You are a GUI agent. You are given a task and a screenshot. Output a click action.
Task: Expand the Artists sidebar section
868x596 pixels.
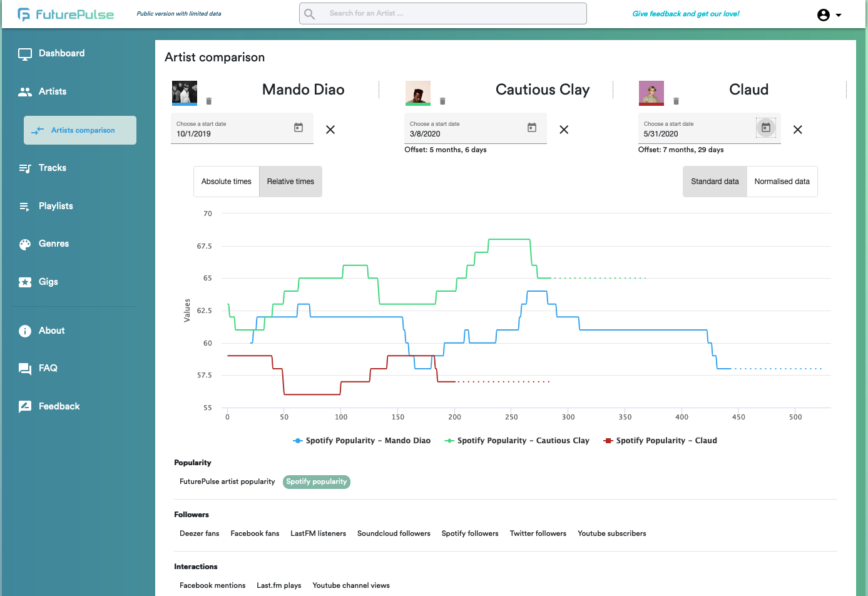(x=53, y=91)
